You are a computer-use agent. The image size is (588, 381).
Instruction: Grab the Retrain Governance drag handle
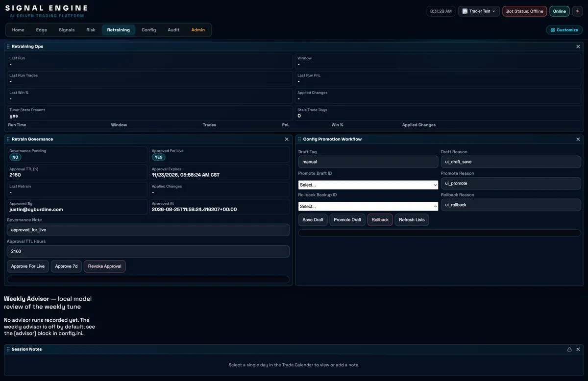(8, 139)
